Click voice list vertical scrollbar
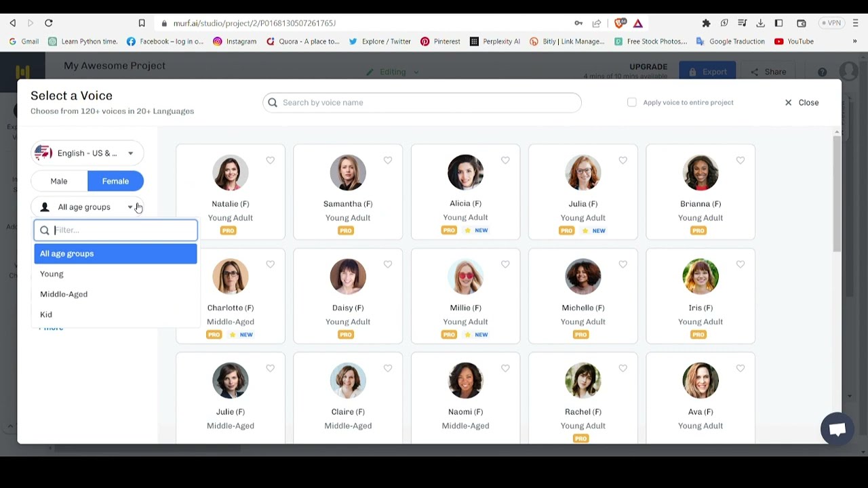The width and height of the screenshot is (868, 488). [837, 193]
